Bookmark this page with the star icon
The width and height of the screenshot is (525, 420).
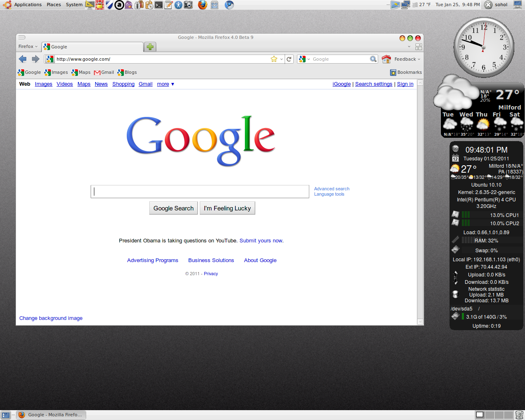click(274, 59)
